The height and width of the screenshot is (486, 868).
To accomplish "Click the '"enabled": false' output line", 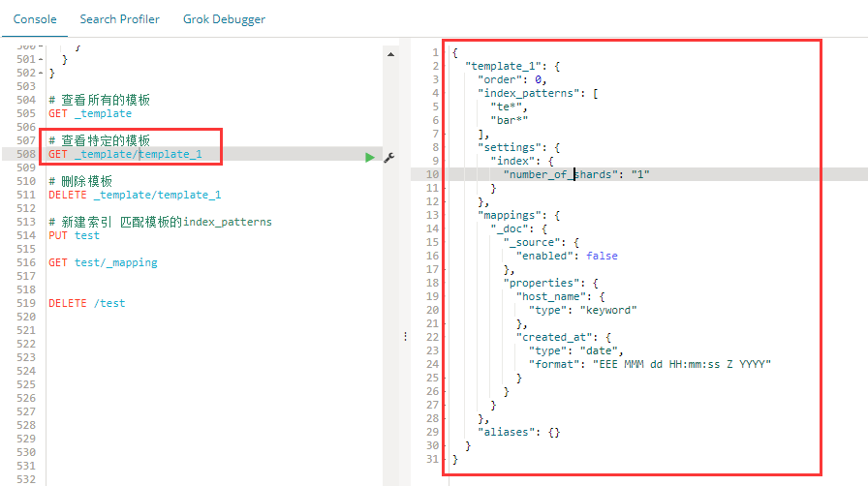I will pos(567,256).
